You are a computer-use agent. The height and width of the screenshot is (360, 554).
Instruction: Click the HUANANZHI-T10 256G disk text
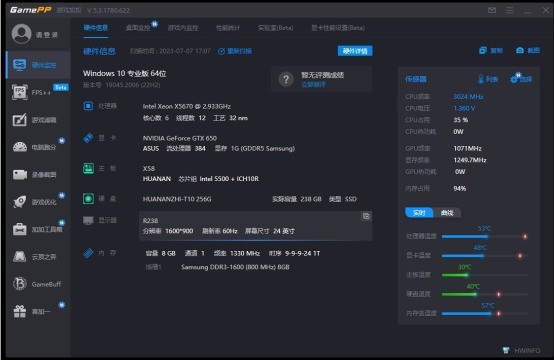point(177,199)
